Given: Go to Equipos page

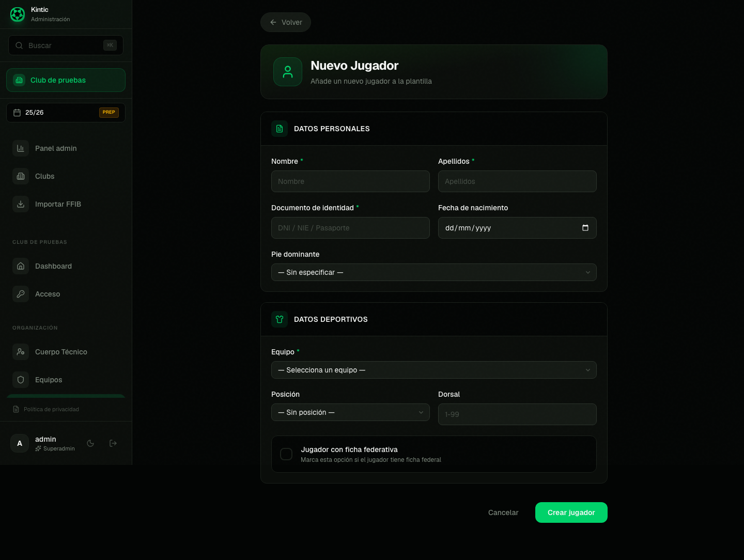Looking at the screenshot, I should (x=66, y=380).
